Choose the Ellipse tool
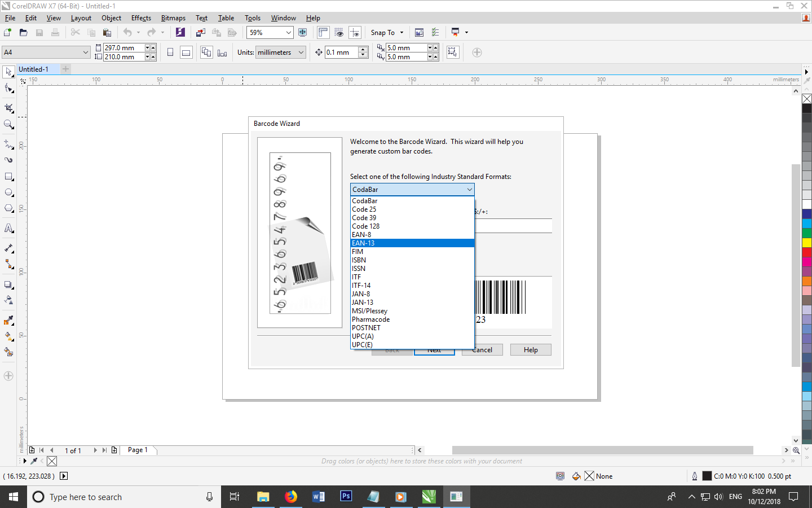This screenshot has height=508, width=812. click(8, 192)
